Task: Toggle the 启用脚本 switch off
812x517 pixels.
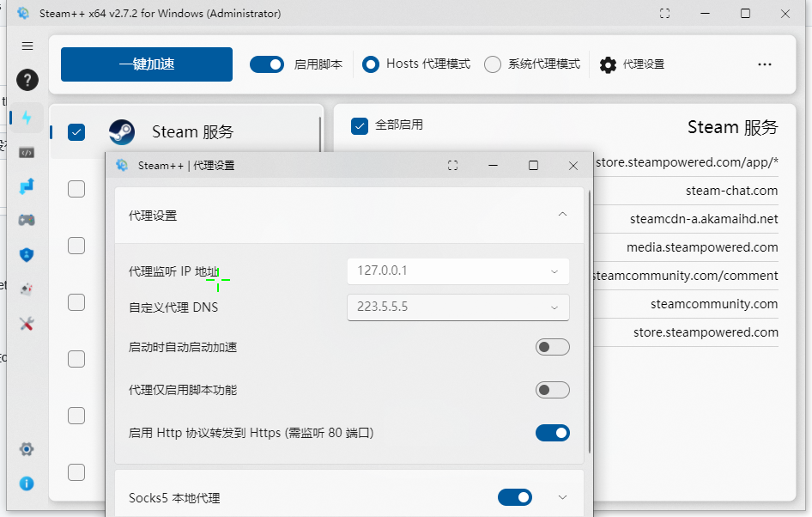Action: [x=267, y=64]
